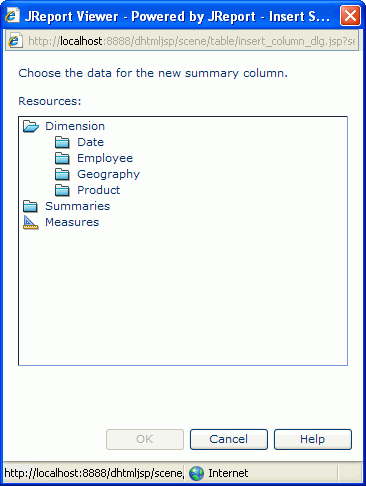
Task: Collapse the Dimension tree node
Action: (x=75, y=126)
